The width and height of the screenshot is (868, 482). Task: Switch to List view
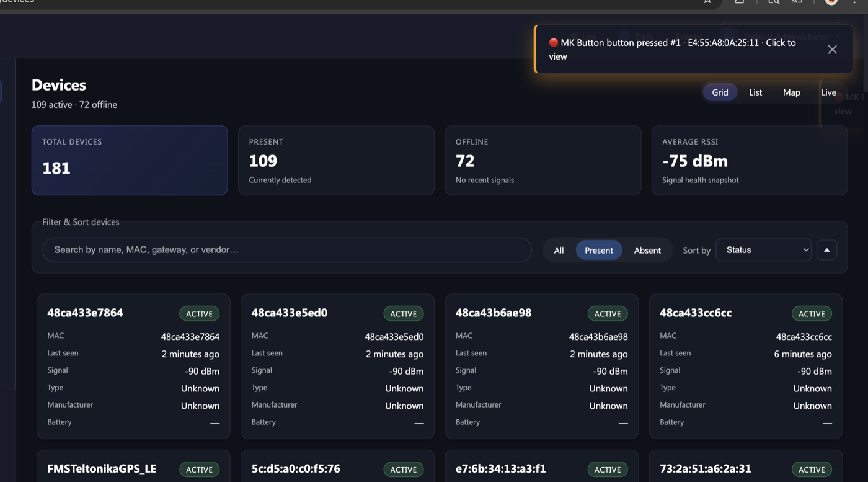(x=755, y=92)
